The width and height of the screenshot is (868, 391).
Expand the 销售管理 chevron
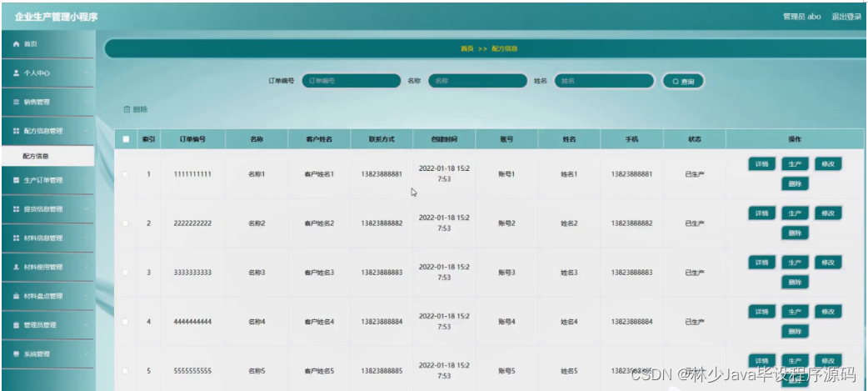click(87, 103)
